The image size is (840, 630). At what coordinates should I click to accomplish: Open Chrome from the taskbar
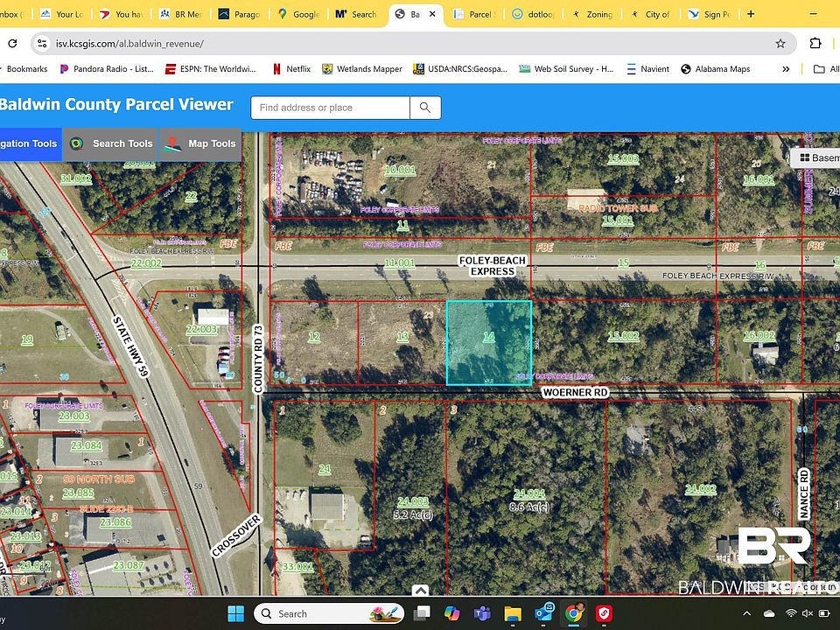[574, 613]
